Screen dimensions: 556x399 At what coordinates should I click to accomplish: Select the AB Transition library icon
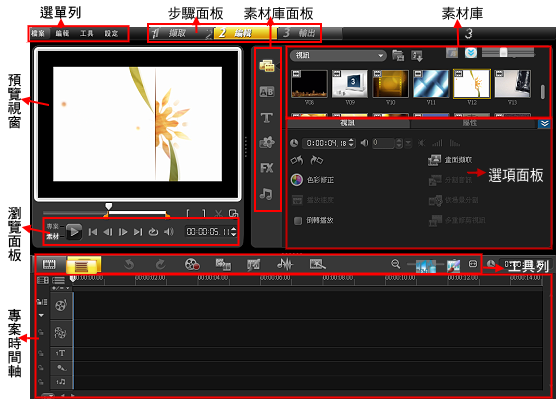coord(267,92)
